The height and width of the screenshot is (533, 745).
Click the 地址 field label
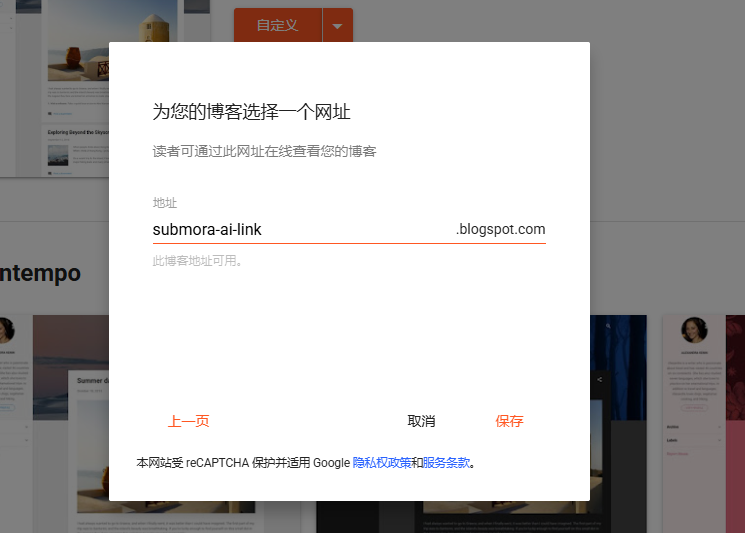165,203
